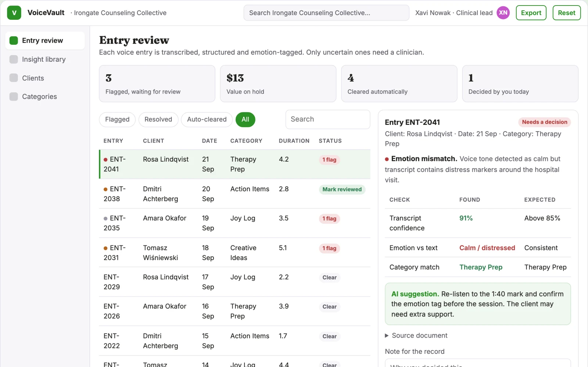Select the ENT-2035 entry cell
Viewport: 588px width, 367px height.
[x=119, y=223]
